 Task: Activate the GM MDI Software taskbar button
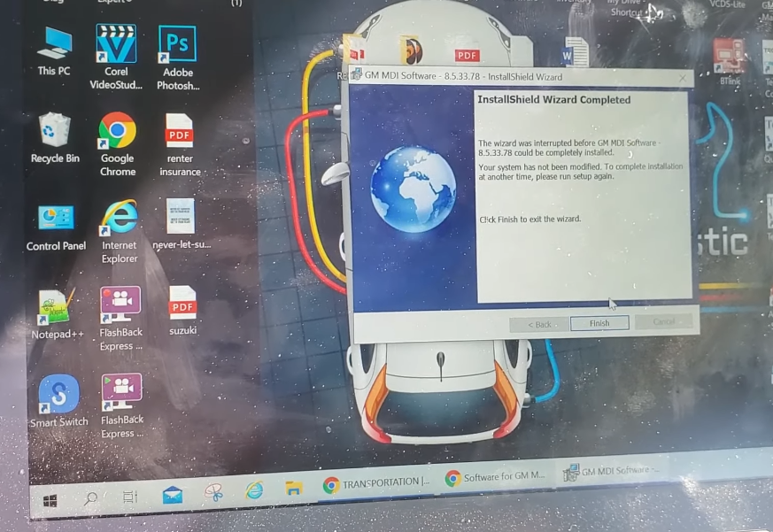[x=611, y=471]
